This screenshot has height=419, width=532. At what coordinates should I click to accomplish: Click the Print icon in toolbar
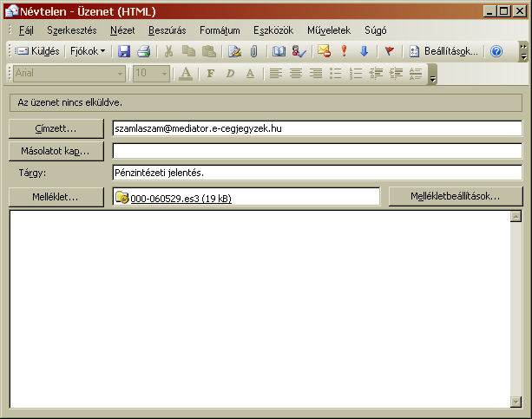click(143, 51)
